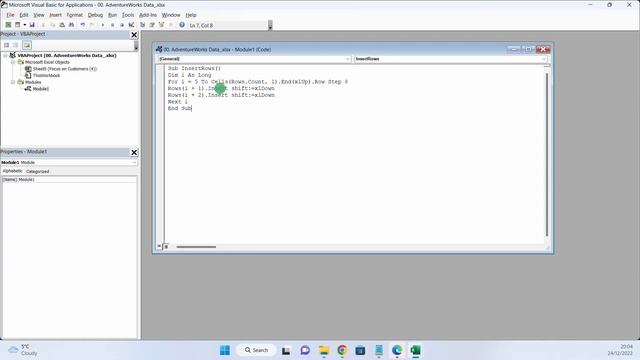The width and height of the screenshot is (640, 360).
Task: Close the Project - VBAProject panel
Action: (x=134, y=35)
